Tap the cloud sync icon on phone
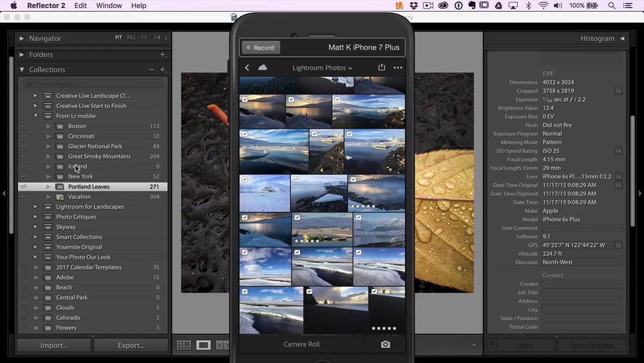The width and height of the screenshot is (644, 363). (262, 68)
